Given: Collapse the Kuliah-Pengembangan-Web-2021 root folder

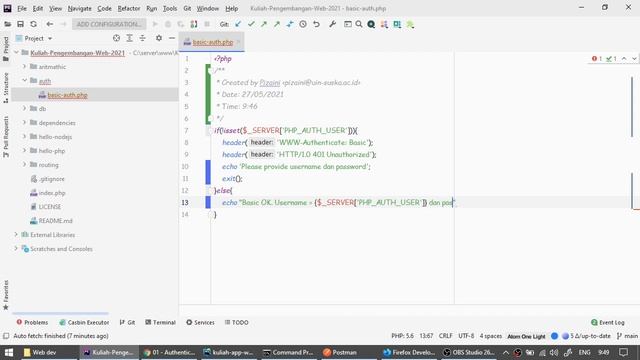Looking at the screenshot, I should pos(16,53).
